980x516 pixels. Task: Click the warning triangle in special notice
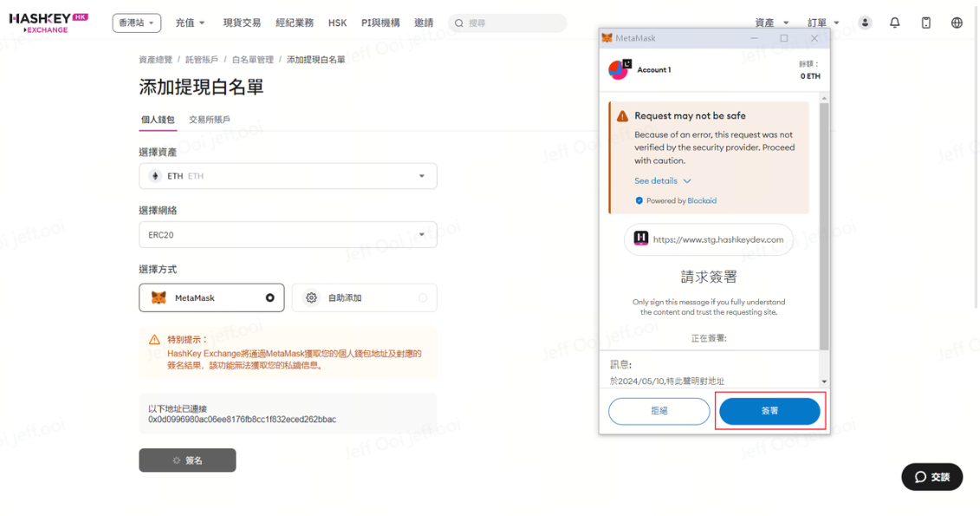click(154, 340)
